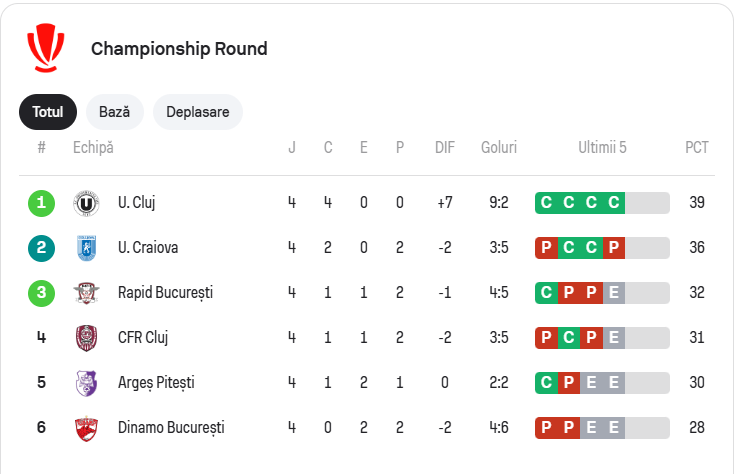Click the Goluri column header

click(499, 148)
